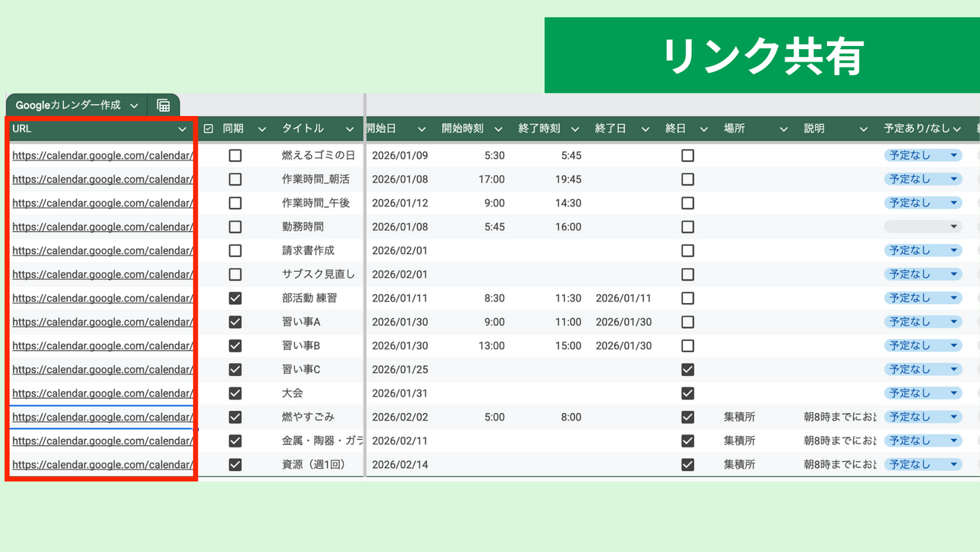
Task: Click the checkbox icon in the 同期 column header
Action: [209, 129]
